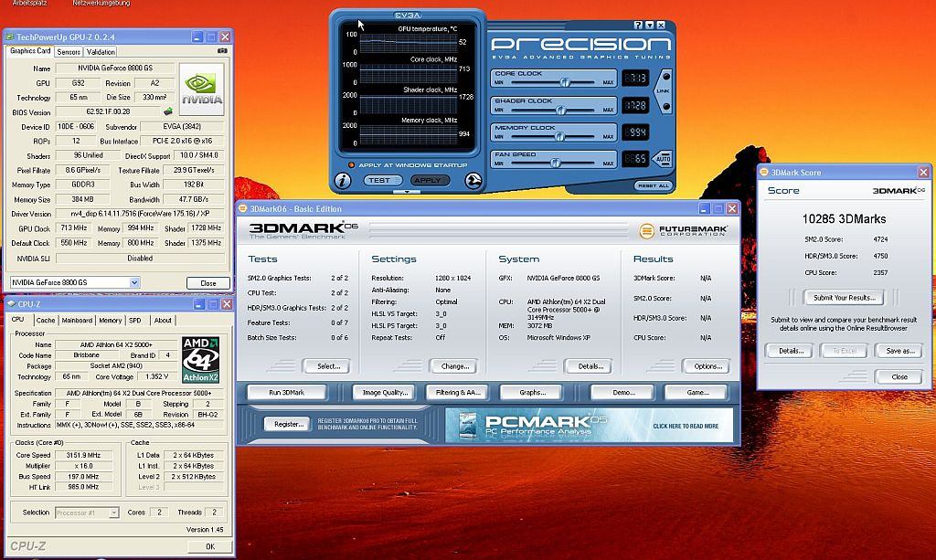Open the SPD tab in CPU-Z

[135, 321]
